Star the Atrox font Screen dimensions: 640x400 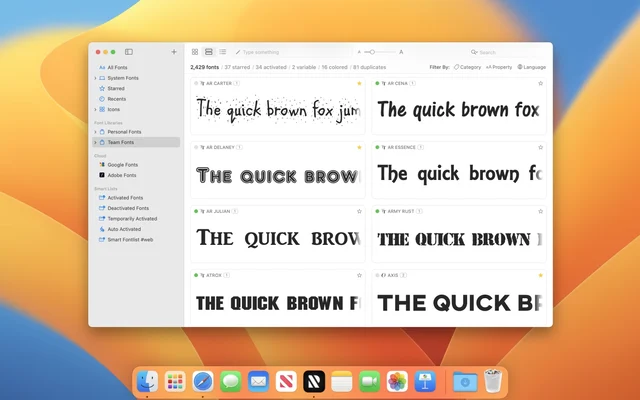(x=359, y=276)
